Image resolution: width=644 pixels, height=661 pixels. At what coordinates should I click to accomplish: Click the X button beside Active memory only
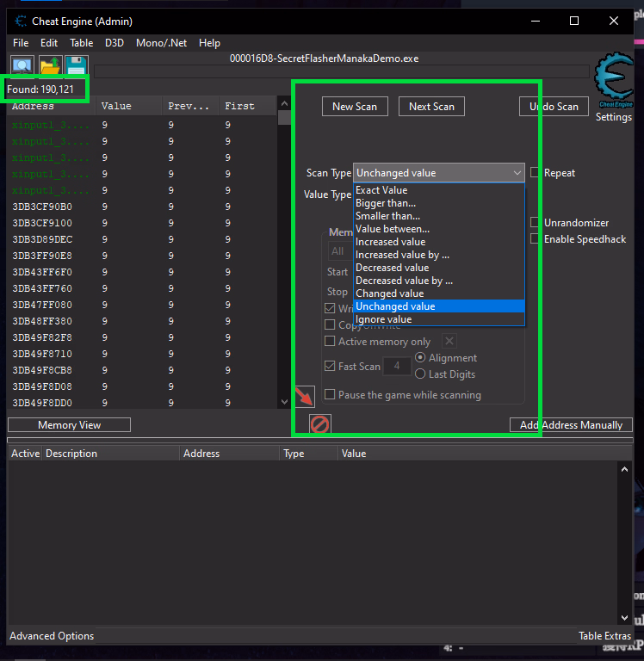coord(449,341)
